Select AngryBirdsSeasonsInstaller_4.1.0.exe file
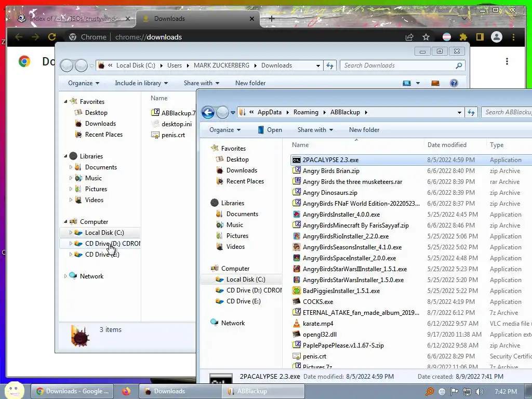The width and height of the screenshot is (532, 399). [347, 247]
